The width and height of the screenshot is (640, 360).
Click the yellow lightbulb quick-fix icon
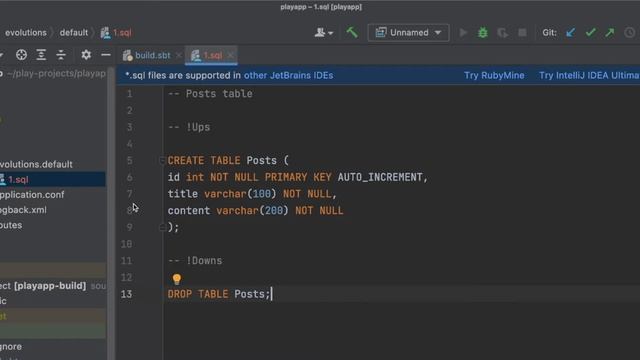176,279
